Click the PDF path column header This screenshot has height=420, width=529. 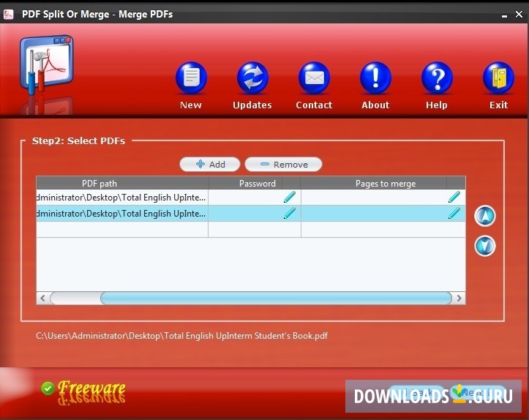click(122, 183)
